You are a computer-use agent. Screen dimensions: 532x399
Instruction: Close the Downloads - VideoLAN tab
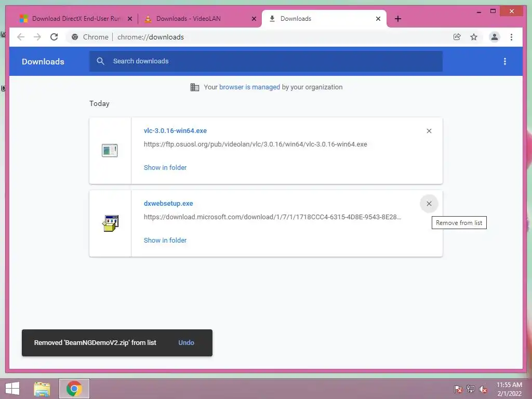(254, 19)
